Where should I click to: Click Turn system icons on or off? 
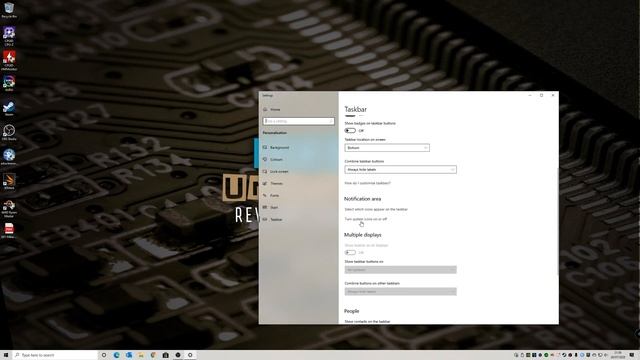pyautogui.click(x=366, y=219)
